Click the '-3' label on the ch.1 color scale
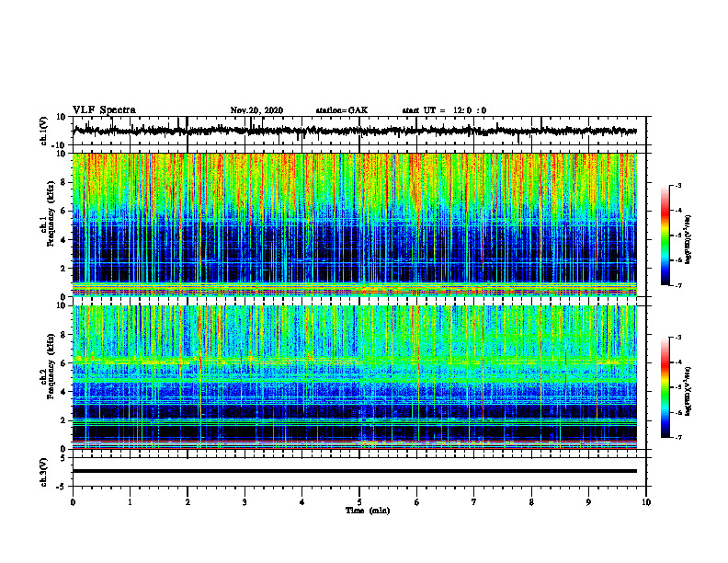Image resolution: width=728 pixels, height=563 pixels. [678, 186]
